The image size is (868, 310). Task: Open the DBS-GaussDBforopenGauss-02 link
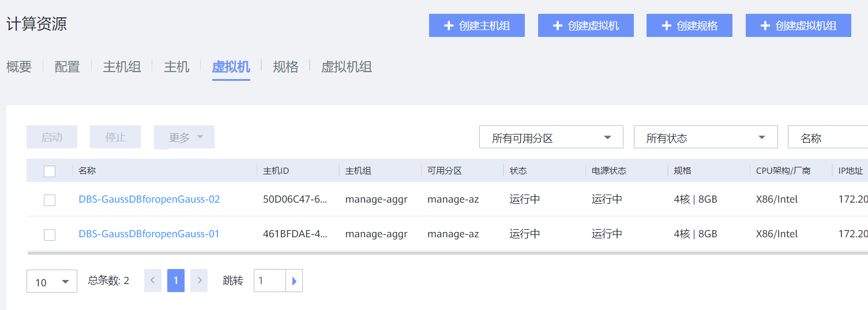pos(149,199)
